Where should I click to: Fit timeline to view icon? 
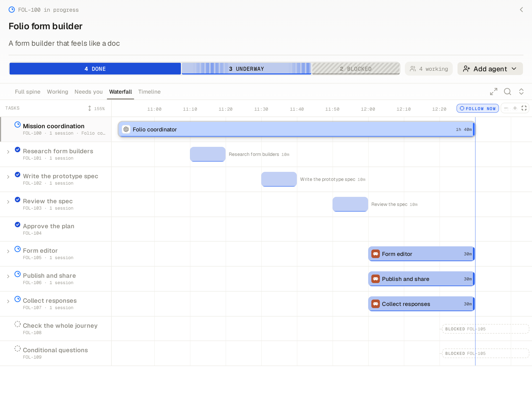coord(524,108)
